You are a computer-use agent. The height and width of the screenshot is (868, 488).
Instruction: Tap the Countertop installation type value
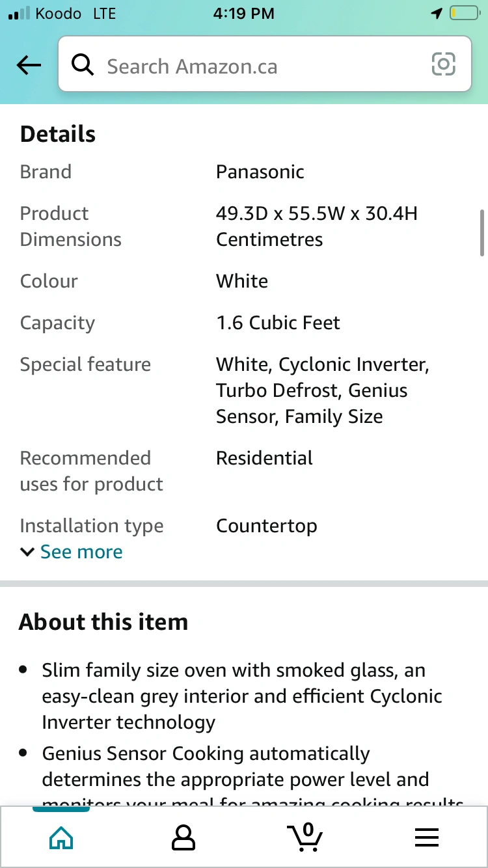(x=267, y=526)
